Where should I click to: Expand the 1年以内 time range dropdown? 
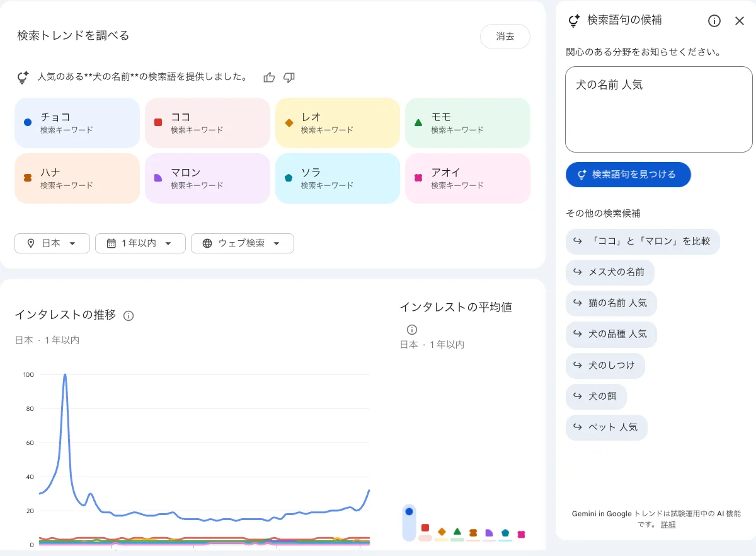coord(140,243)
